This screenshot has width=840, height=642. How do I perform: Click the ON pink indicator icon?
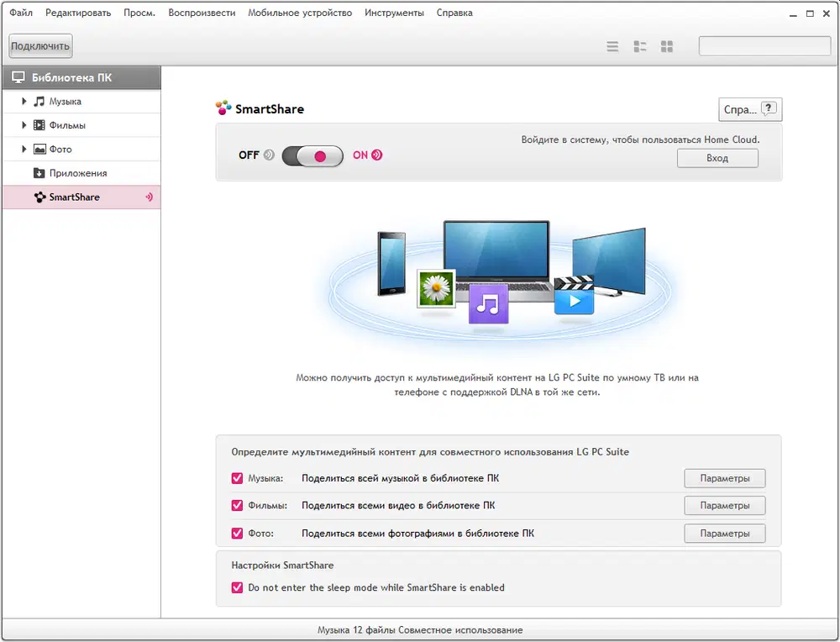377,155
